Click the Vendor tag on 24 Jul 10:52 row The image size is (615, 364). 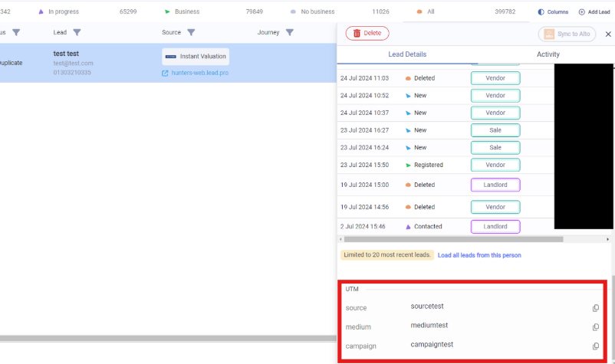(495, 96)
